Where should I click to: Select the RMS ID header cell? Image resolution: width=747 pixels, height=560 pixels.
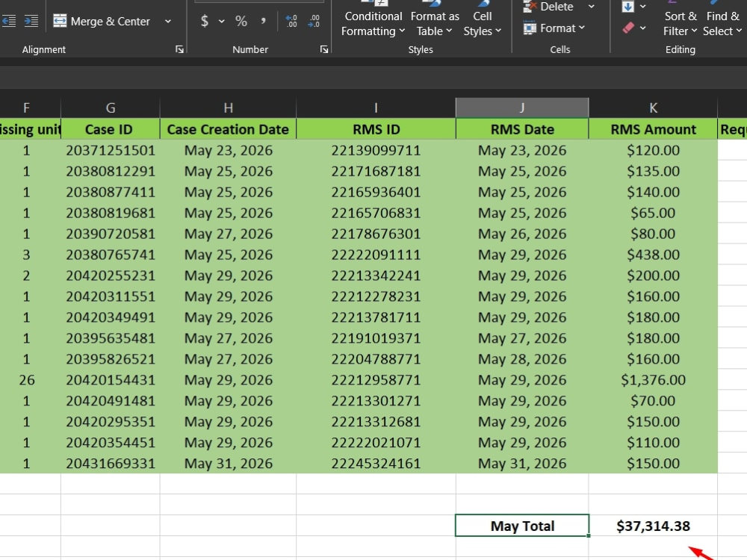click(376, 129)
